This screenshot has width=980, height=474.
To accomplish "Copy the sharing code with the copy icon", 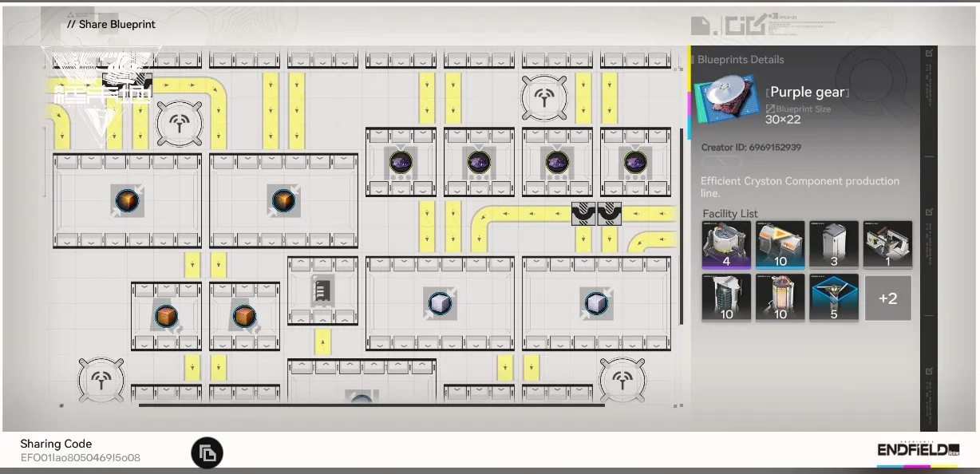I will coord(207,453).
